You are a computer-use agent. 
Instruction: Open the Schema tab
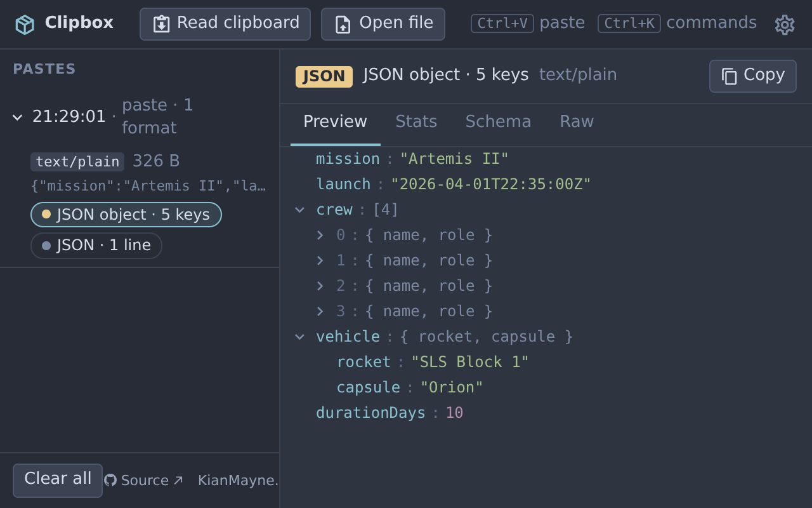pyautogui.click(x=498, y=122)
